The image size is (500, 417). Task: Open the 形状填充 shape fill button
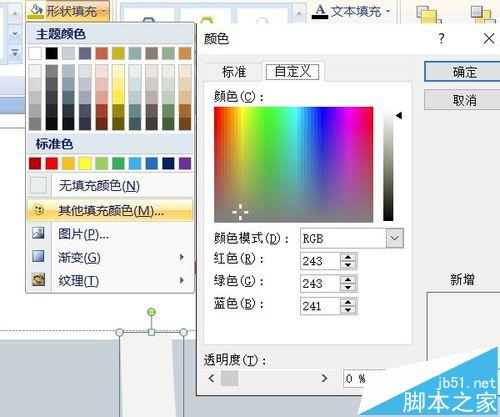click(x=68, y=11)
